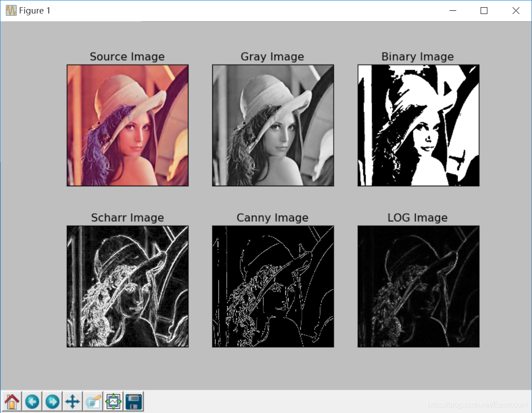Minimize the Figure 1 window
Viewport: 532px width, 413px height.
[453, 10]
